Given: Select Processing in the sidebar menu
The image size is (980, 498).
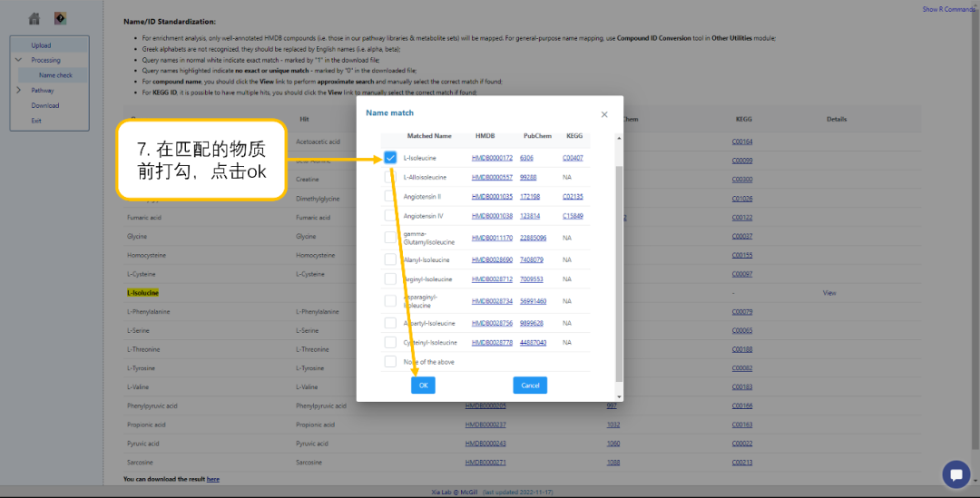Looking at the screenshot, I should (x=45, y=60).
